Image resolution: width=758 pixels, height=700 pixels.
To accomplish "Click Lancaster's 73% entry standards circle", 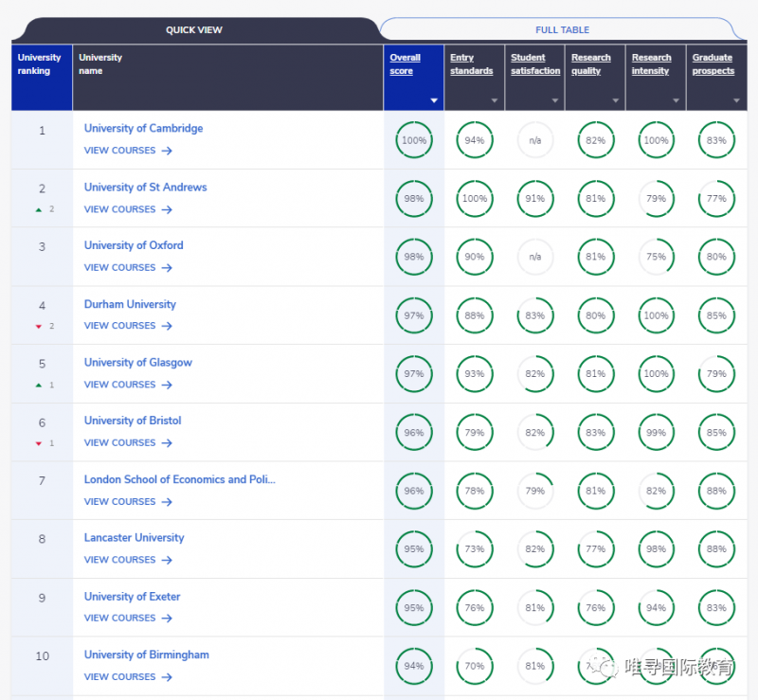I will (x=475, y=549).
